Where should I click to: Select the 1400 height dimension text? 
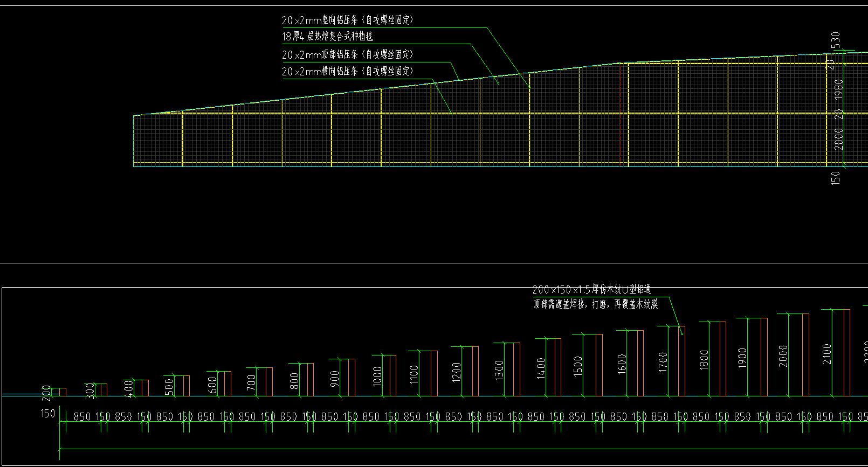(x=541, y=368)
